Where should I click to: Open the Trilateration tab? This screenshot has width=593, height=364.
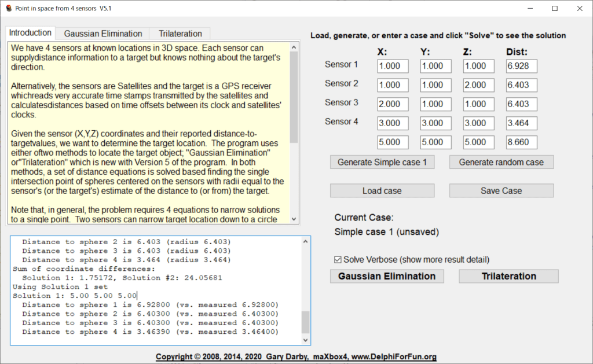(x=180, y=34)
